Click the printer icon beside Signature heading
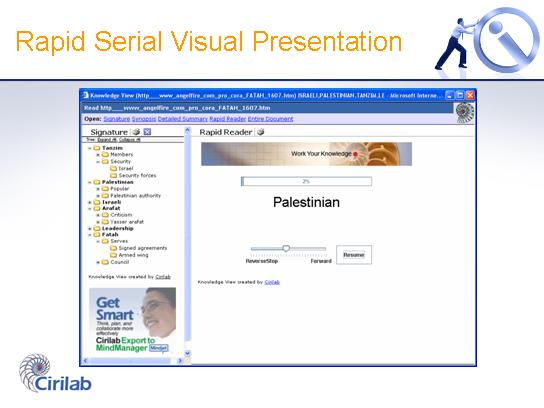 coord(136,132)
